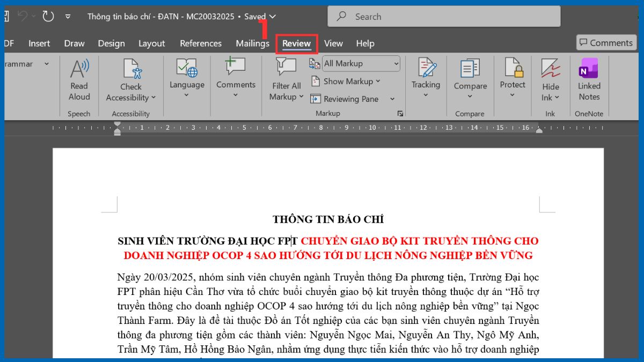Open the Markup dialog launcher

point(400,114)
